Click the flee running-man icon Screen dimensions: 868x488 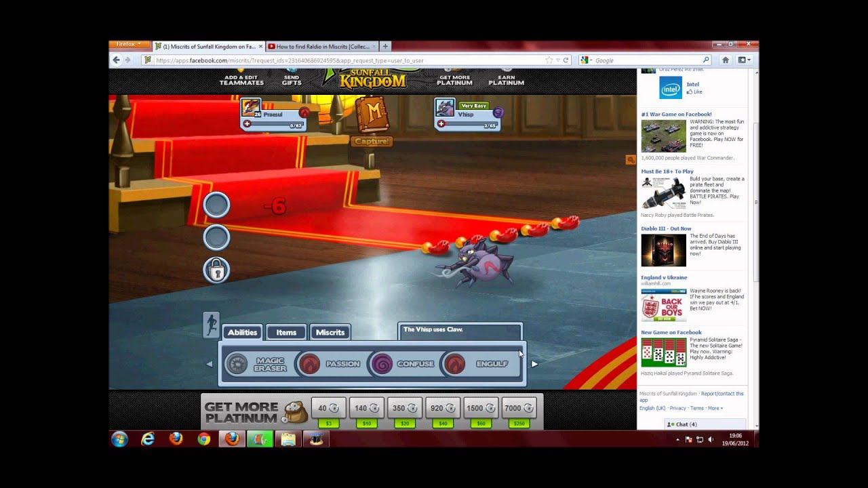point(211,325)
